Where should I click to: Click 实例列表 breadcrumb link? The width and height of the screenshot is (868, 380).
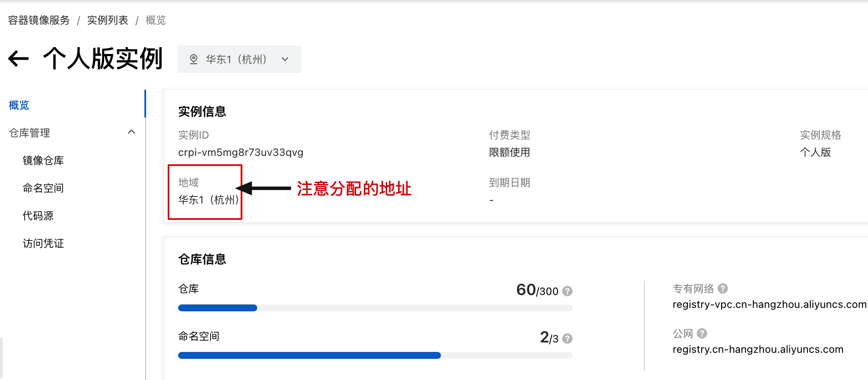tap(108, 20)
